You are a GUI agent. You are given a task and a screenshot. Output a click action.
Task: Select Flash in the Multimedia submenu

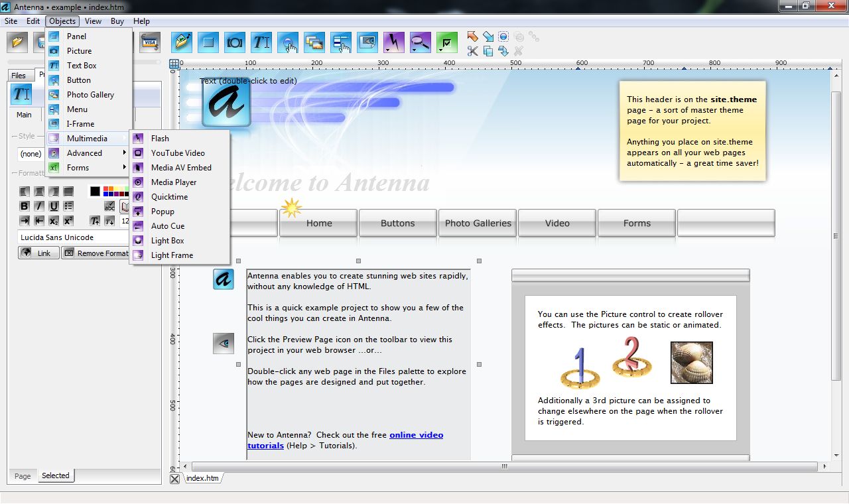180,139
